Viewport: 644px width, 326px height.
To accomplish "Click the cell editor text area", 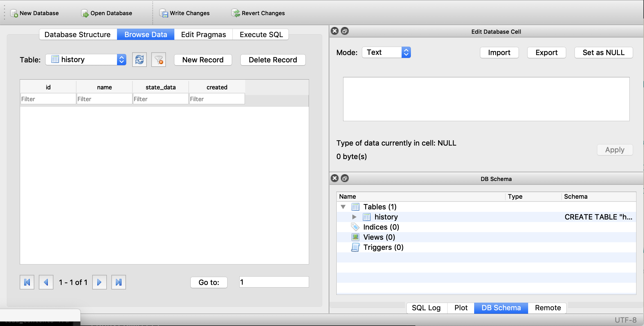I will point(486,99).
